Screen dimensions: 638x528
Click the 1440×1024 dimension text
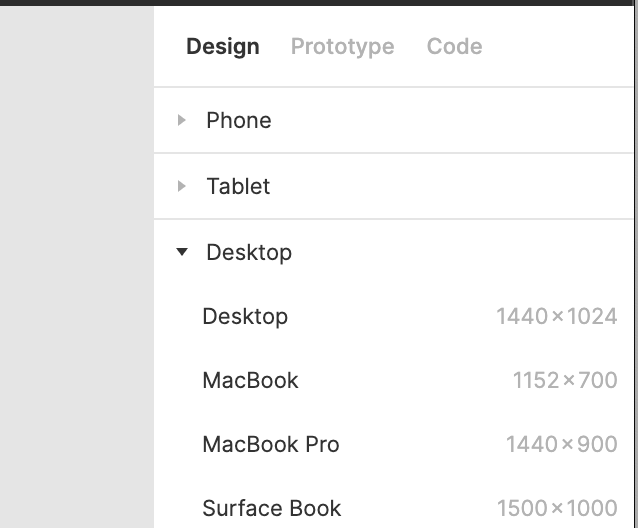(x=557, y=316)
